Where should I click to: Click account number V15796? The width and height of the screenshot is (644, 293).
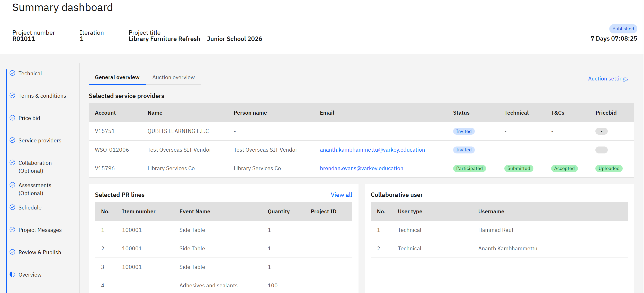click(x=105, y=168)
